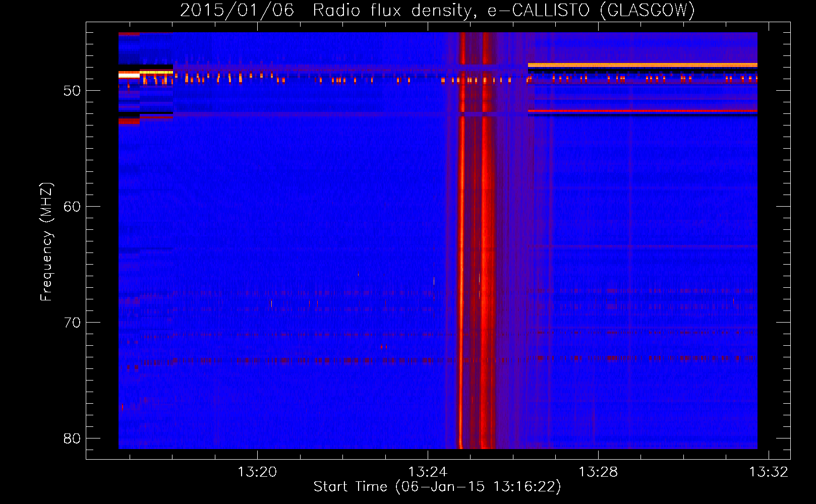Click the 80 frequency tick label
Image resolution: width=816 pixels, height=504 pixels.
click(72, 438)
